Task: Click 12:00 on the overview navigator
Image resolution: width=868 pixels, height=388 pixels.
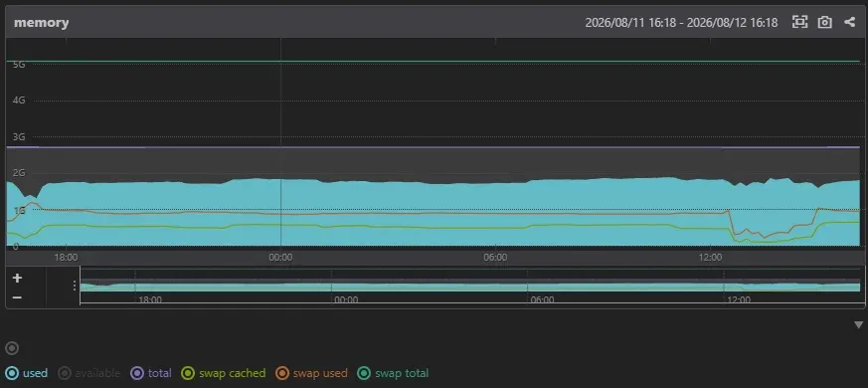Action: coord(739,299)
